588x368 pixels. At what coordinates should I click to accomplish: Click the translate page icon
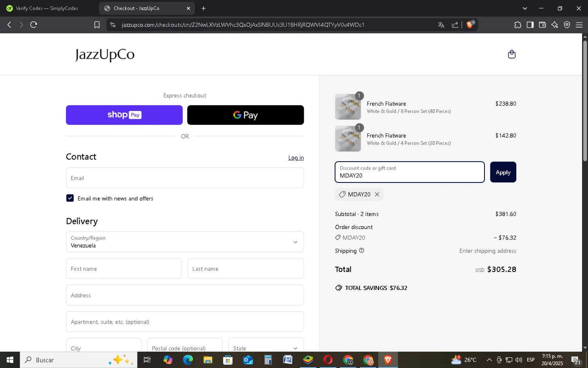pos(441,25)
